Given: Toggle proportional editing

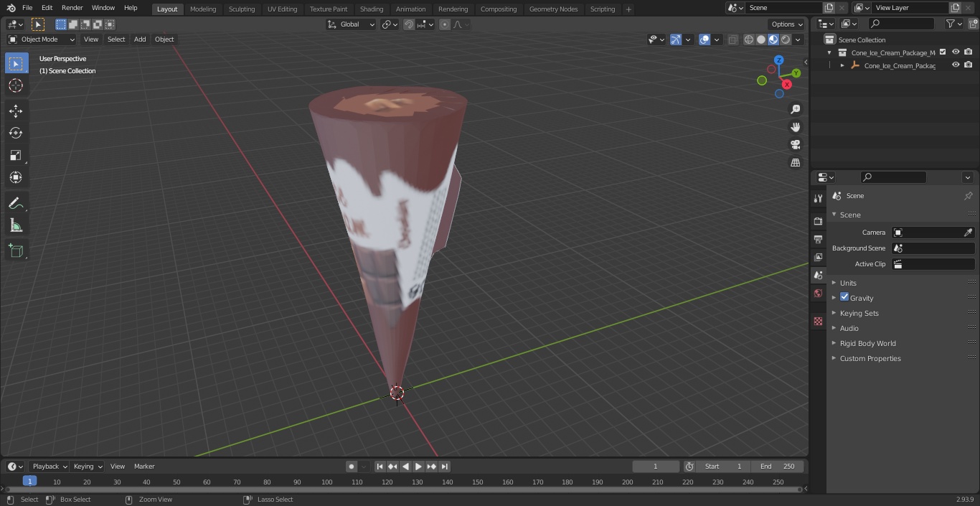Looking at the screenshot, I should 445,24.
